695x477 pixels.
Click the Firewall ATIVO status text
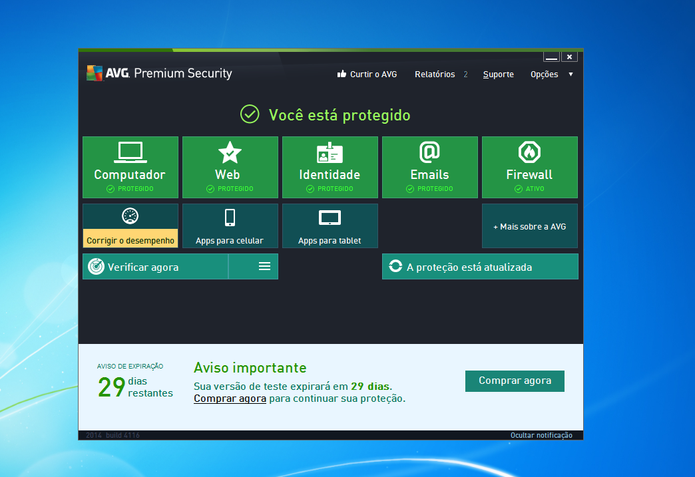click(535, 188)
